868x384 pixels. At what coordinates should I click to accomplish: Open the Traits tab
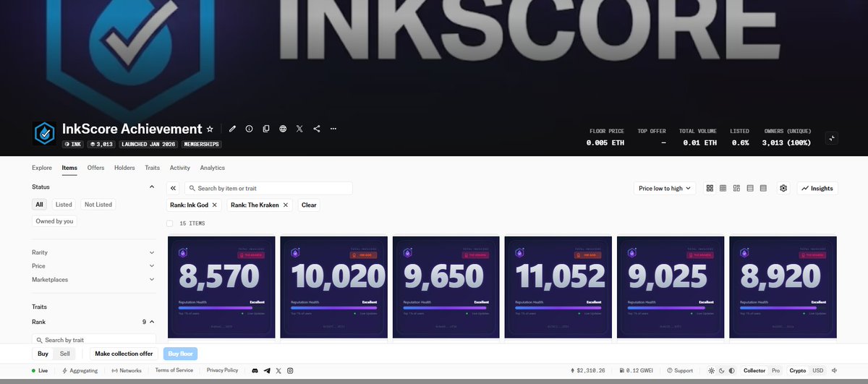pyautogui.click(x=152, y=168)
